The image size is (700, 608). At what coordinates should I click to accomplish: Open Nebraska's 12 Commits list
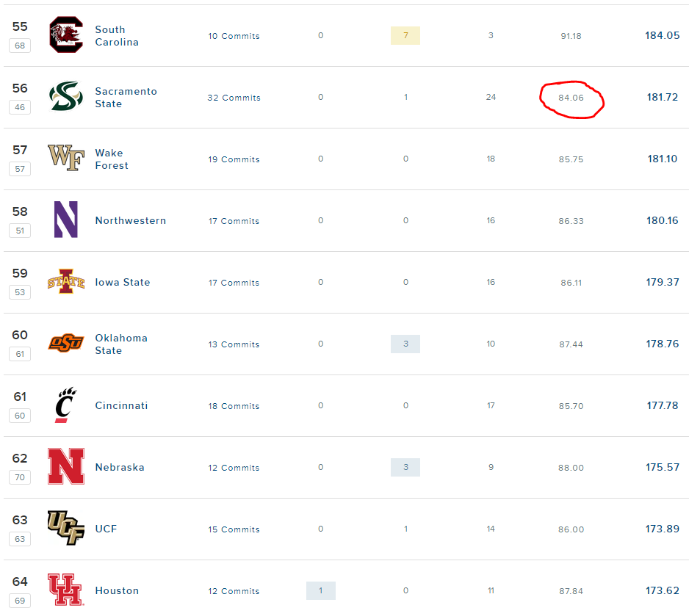234,468
